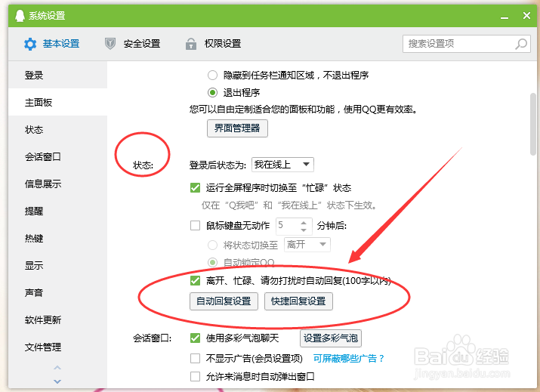This screenshot has width=540, height=392.
Task: Close the 系统设置 window
Action: pyautogui.click(x=526, y=16)
